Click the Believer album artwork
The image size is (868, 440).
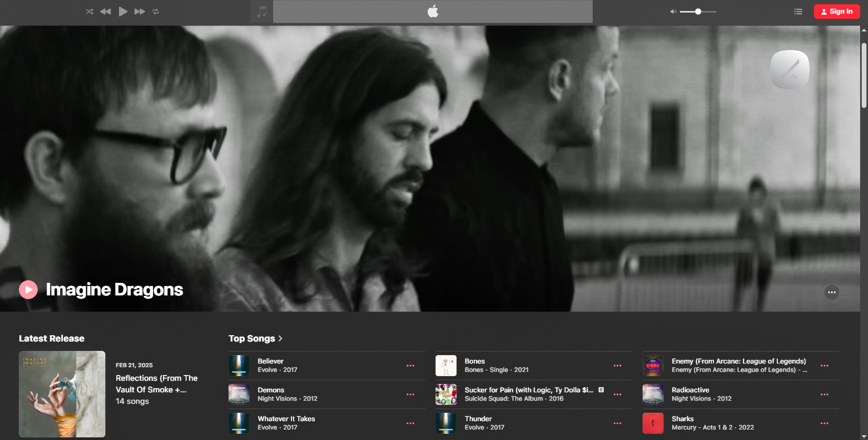239,366
